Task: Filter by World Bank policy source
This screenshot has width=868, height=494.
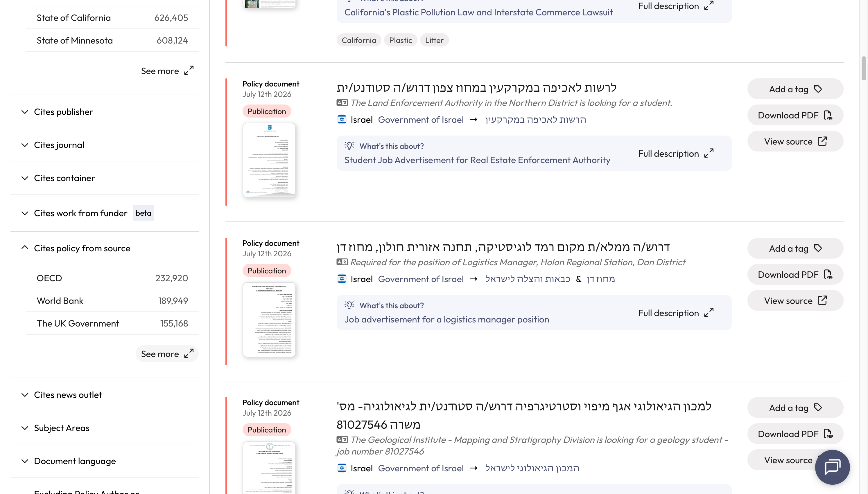Action: pos(112,301)
